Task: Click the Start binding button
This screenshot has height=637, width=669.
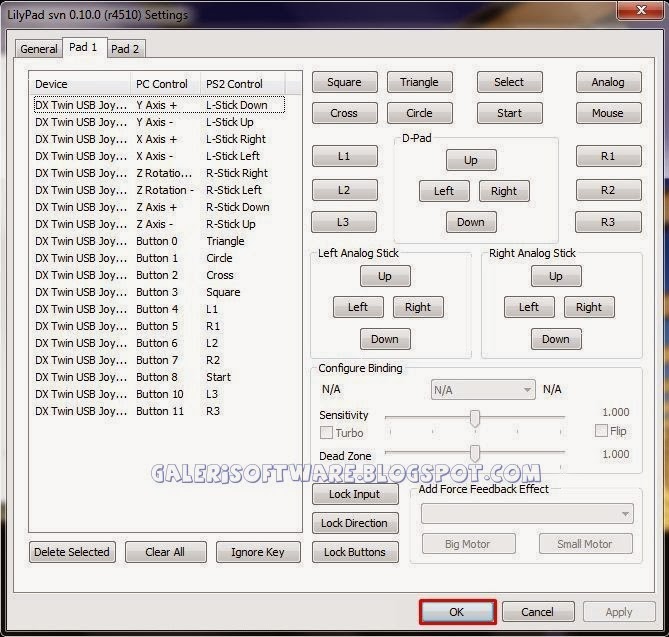Action: point(509,113)
